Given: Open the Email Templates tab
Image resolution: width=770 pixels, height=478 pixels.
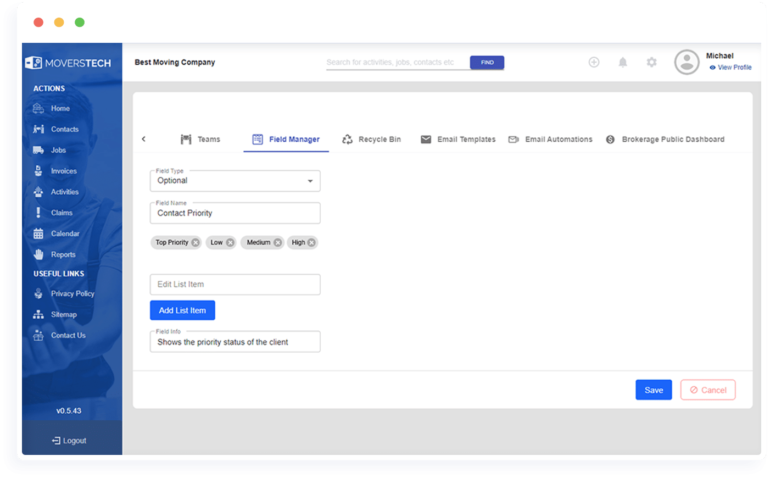Looking at the screenshot, I should [458, 140].
